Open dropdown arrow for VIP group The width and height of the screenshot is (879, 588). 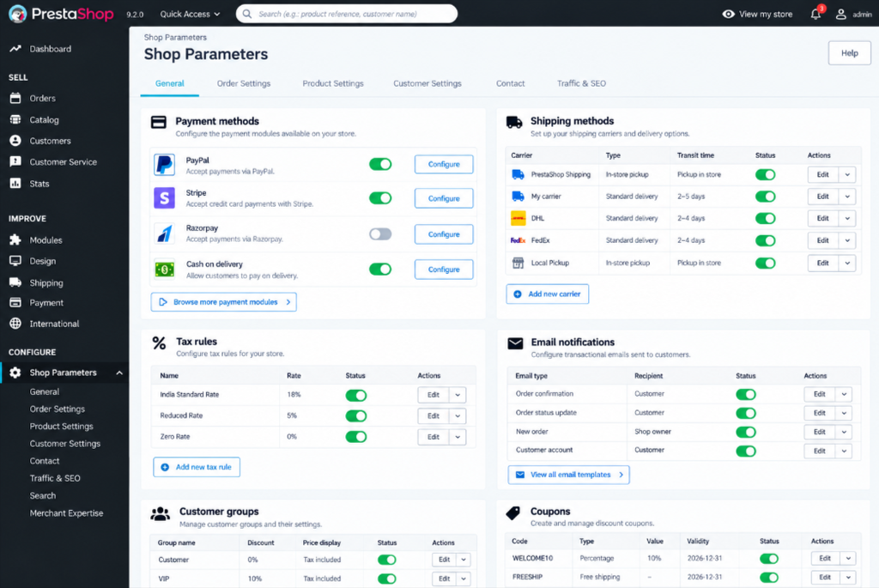coord(464,579)
